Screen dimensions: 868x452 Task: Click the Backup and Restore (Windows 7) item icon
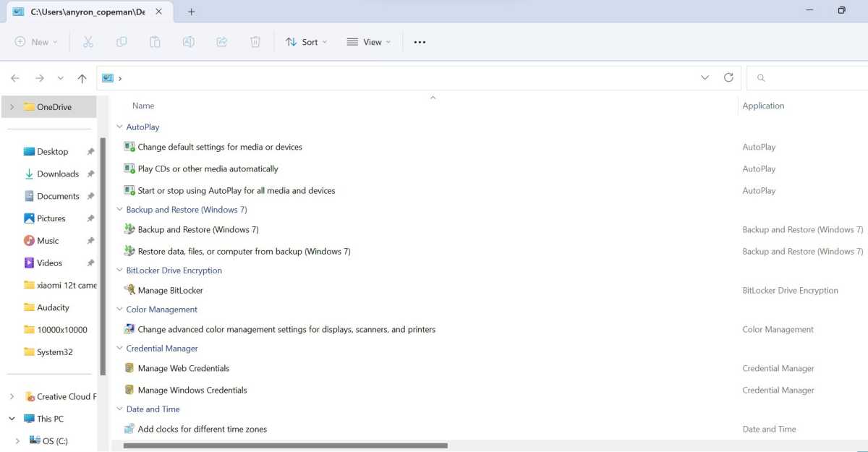[129, 229]
